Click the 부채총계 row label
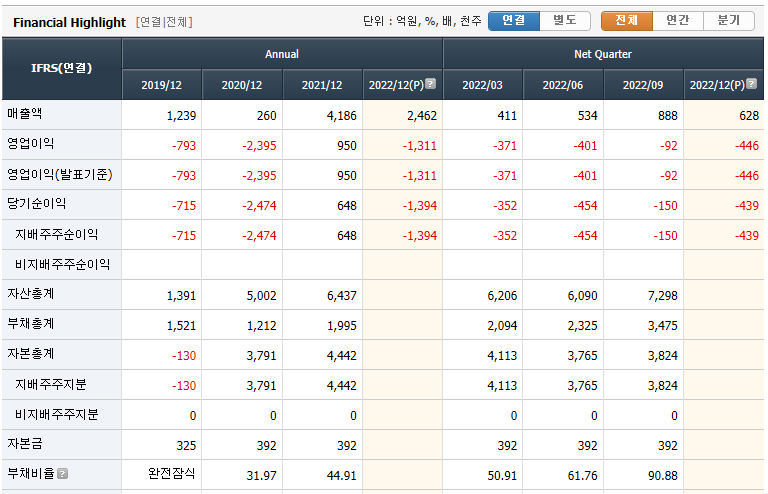The height and width of the screenshot is (494, 768). coord(30,324)
